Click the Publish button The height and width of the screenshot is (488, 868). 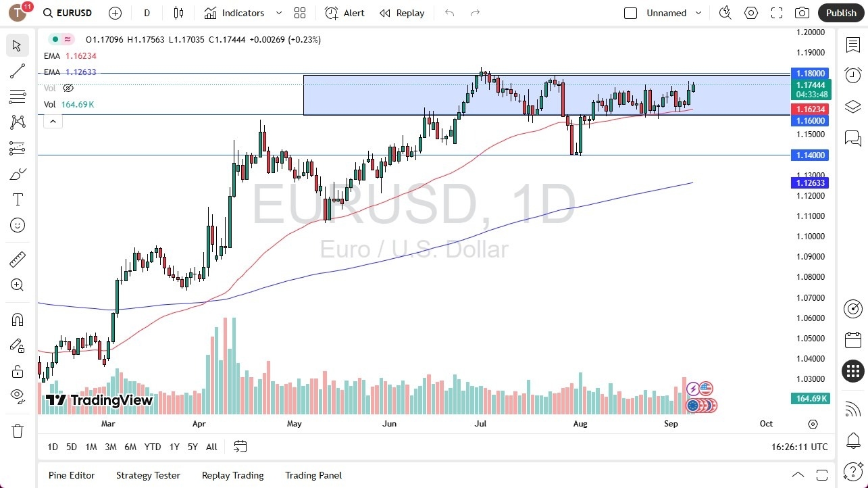[840, 12]
